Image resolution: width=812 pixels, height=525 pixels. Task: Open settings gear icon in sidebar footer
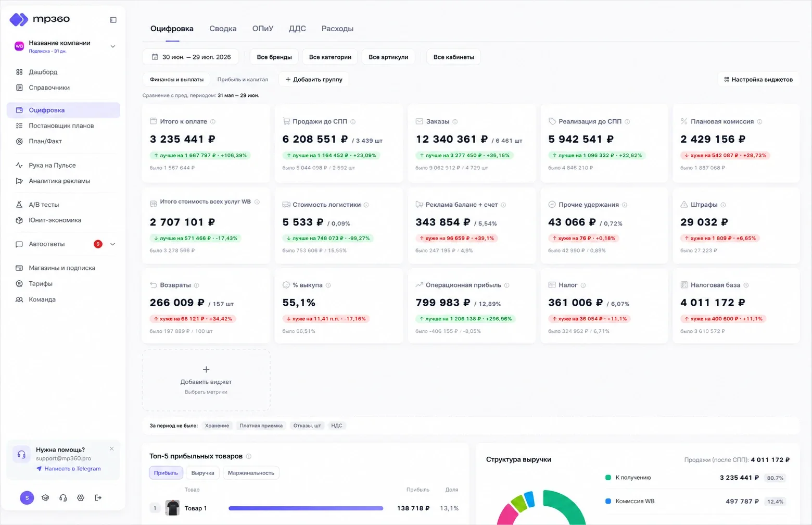(x=81, y=498)
